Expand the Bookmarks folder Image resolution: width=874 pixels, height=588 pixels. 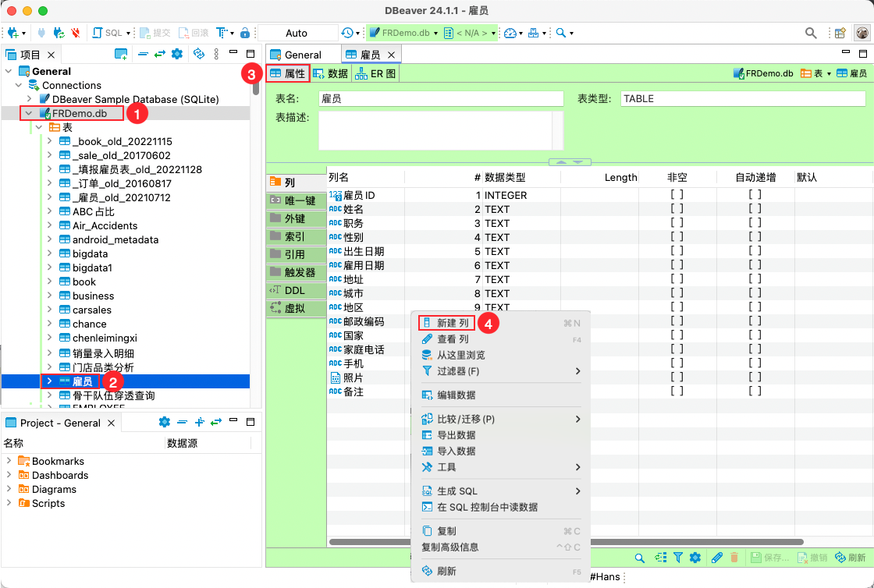pyautogui.click(x=9, y=460)
